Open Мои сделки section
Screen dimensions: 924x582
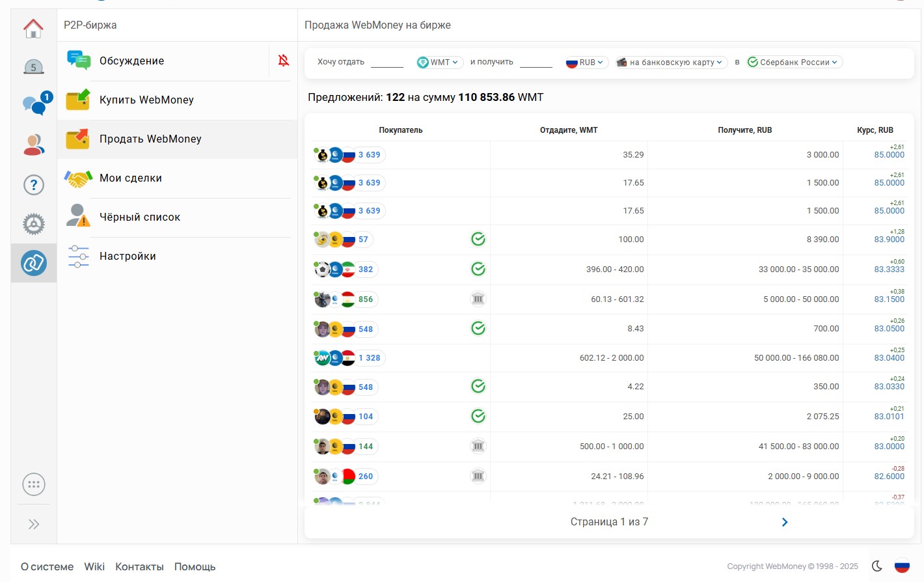tap(178, 178)
